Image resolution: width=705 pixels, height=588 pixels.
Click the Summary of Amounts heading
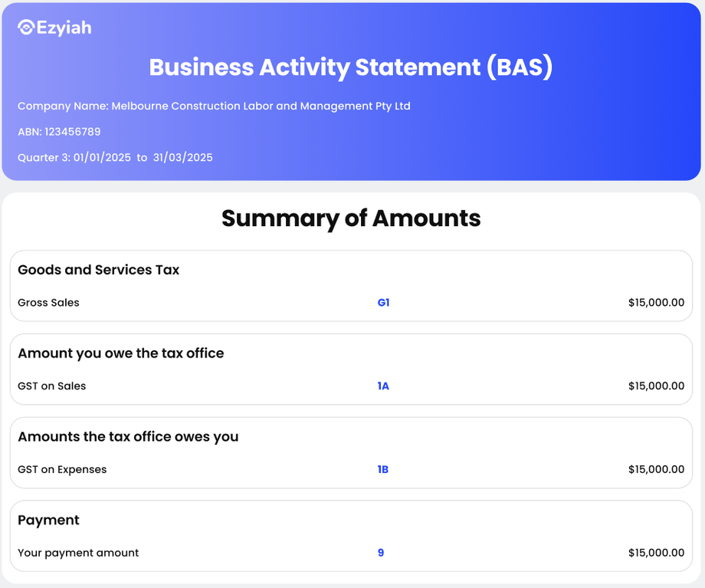(351, 218)
